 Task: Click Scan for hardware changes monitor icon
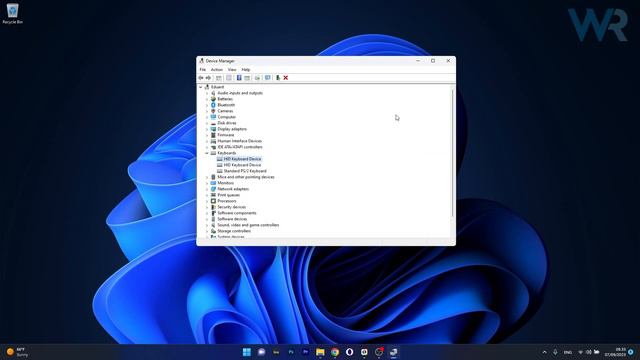pos(267,78)
